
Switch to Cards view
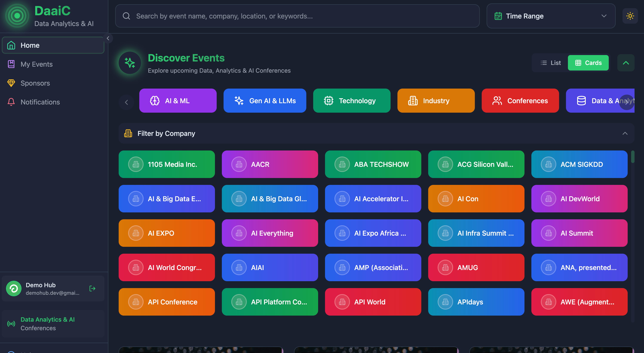click(x=588, y=63)
